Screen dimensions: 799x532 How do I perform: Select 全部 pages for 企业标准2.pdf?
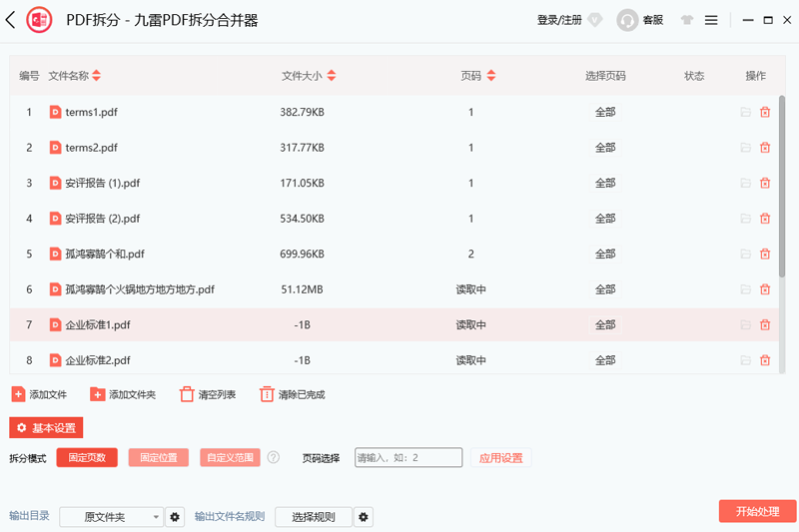click(x=605, y=360)
